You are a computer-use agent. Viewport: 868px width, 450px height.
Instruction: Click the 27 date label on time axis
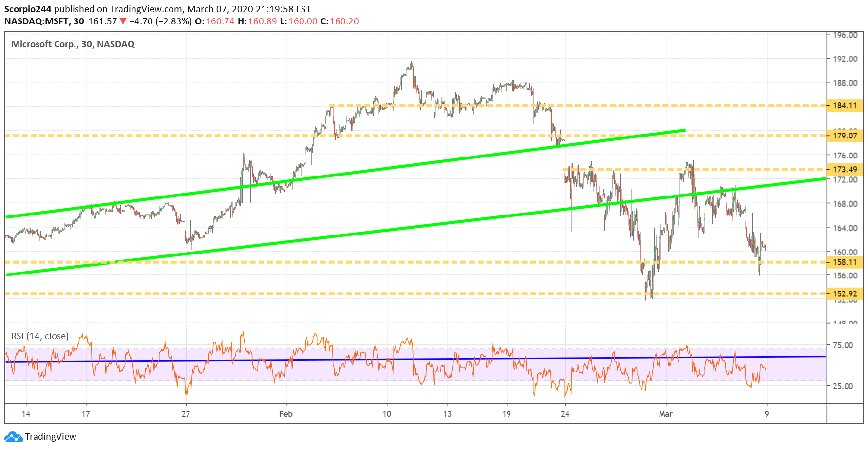point(186,414)
